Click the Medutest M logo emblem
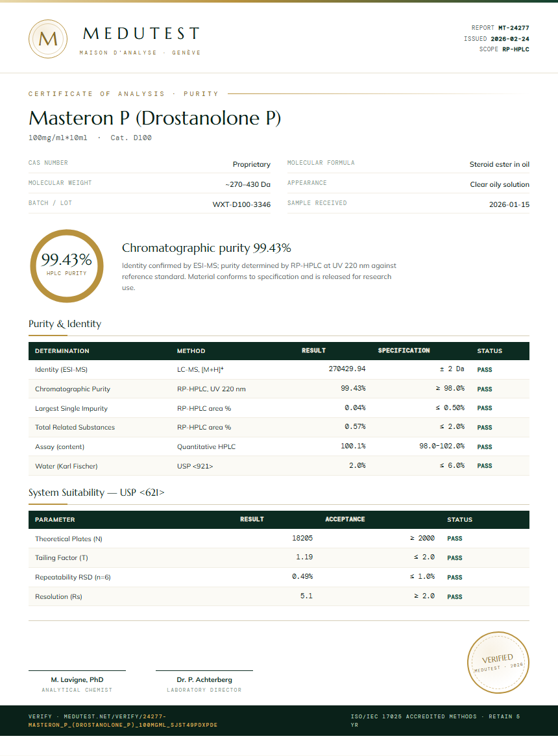The image size is (558, 756). tap(48, 39)
